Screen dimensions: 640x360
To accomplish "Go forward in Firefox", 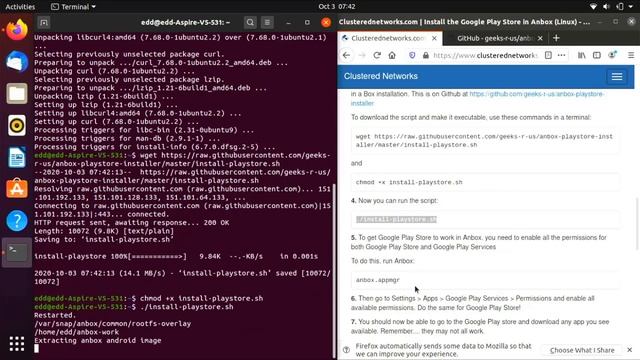I will (x=362, y=55).
